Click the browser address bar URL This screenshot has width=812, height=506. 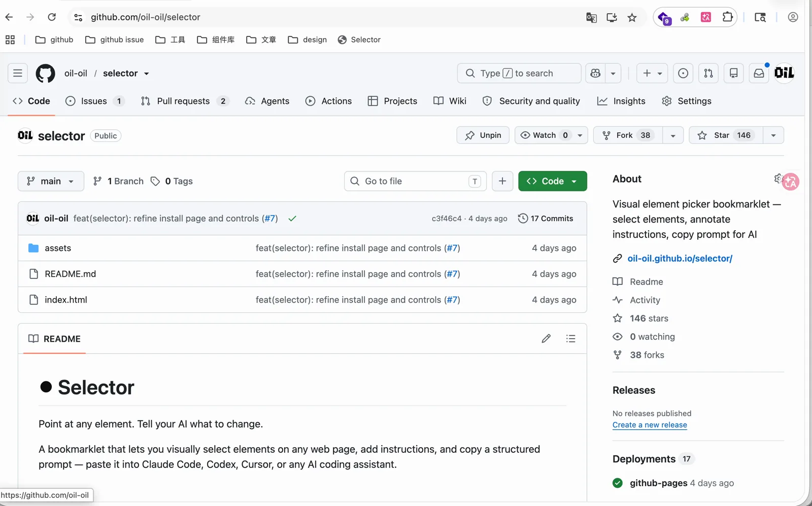tap(146, 17)
